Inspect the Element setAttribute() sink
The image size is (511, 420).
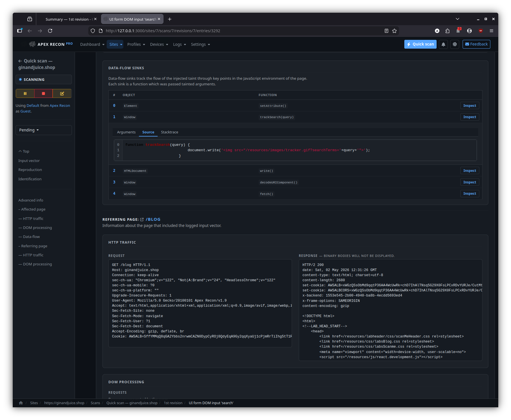point(470,106)
